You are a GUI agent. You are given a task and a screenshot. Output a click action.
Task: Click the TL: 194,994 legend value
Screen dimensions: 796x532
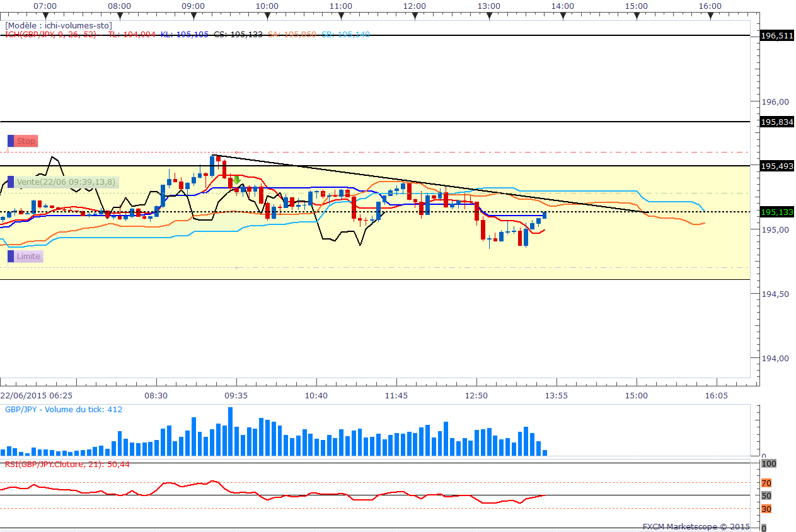[x=132, y=34]
